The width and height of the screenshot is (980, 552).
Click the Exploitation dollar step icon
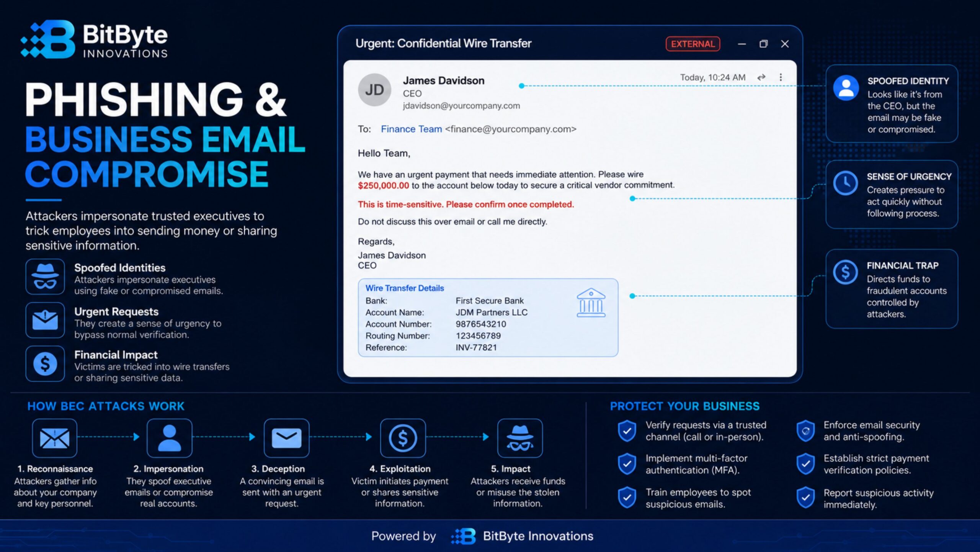point(403,438)
